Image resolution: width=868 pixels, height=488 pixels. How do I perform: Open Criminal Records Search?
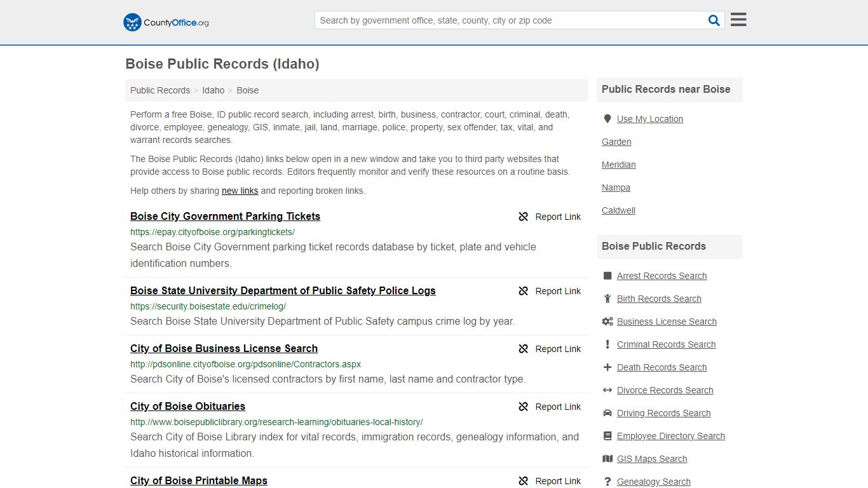tap(666, 344)
